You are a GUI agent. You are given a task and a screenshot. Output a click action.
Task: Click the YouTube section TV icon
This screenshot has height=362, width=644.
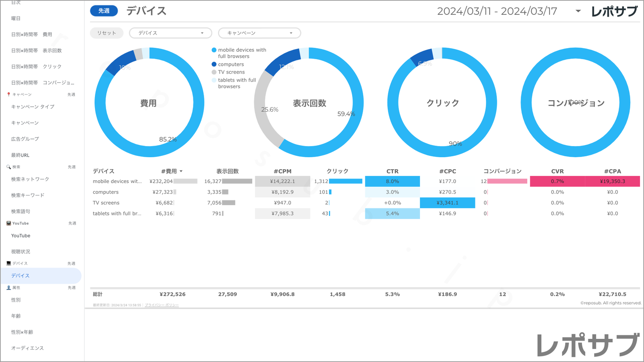pos(8,223)
